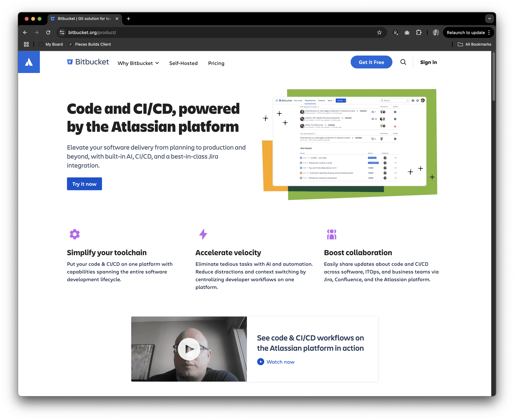The height and width of the screenshot is (420, 514).
Task: Select the Bitbucket logo in the navigation bar
Action: pos(88,62)
